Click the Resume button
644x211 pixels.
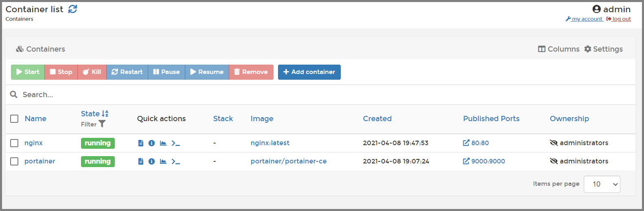tap(207, 72)
